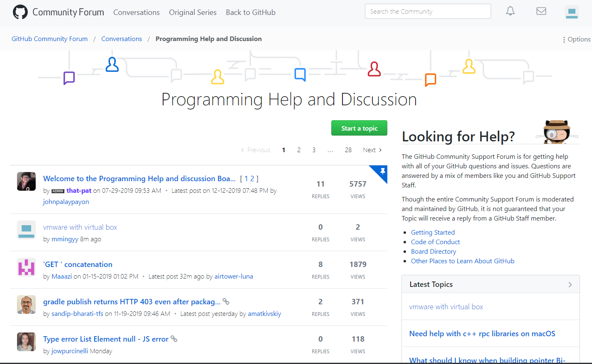This screenshot has width=592, height=364.
Task: Click jowpurcinelli's avatar photo
Action: pyautogui.click(x=26, y=342)
